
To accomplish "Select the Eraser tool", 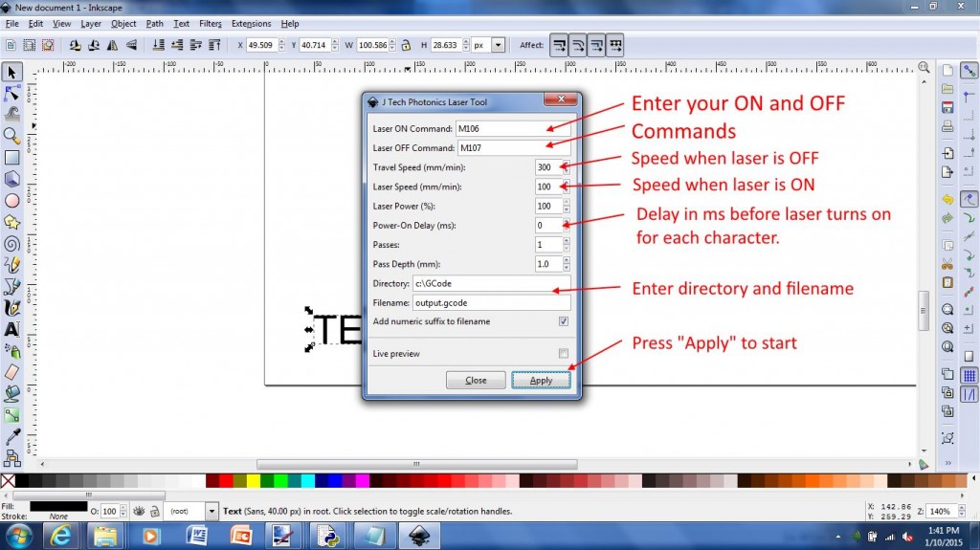I will (x=11, y=372).
